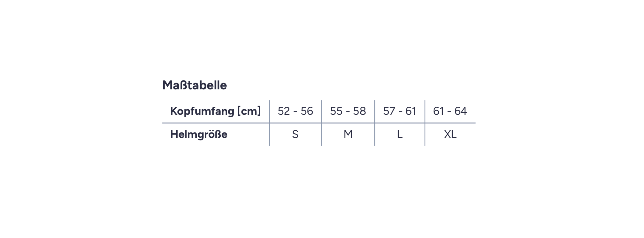Click the number 64 in the XL range

pos(460,111)
